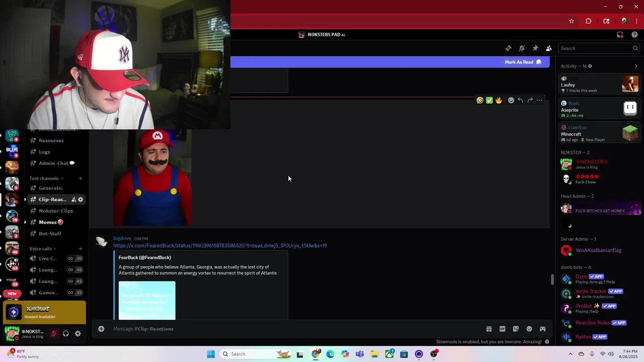
Task: Toggle the deafen headphones button
Action: pyautogui.click(x=66, y=334)
